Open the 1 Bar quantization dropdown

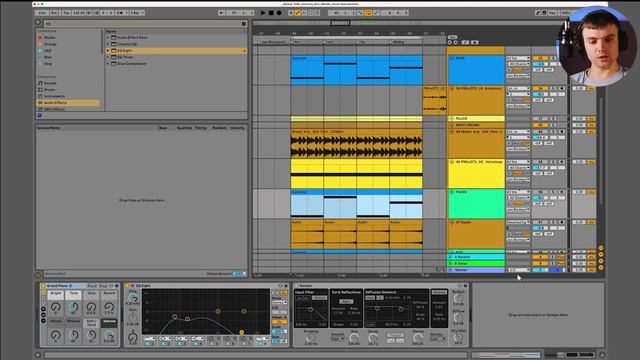click(x=137, y=13)
